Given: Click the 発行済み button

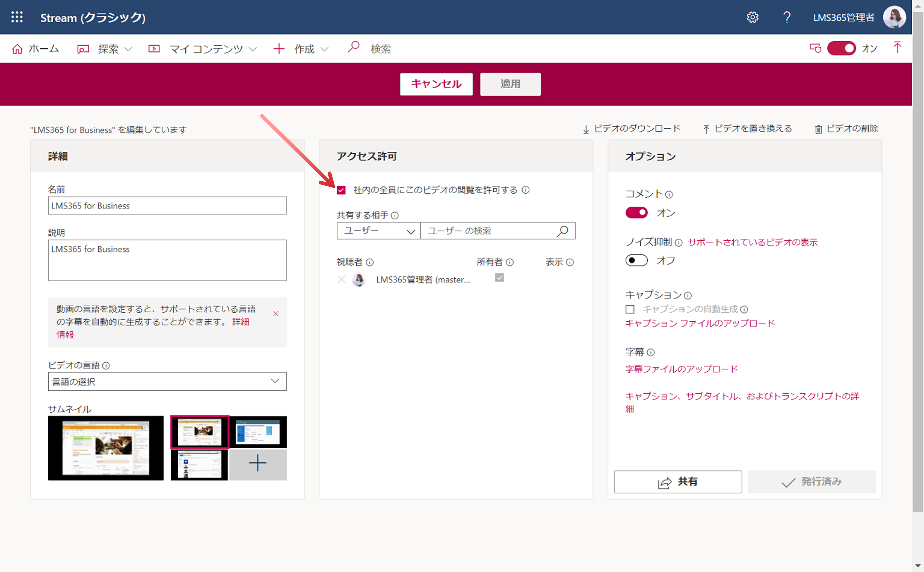Looking at the screenshot, I should pos(812,482).
